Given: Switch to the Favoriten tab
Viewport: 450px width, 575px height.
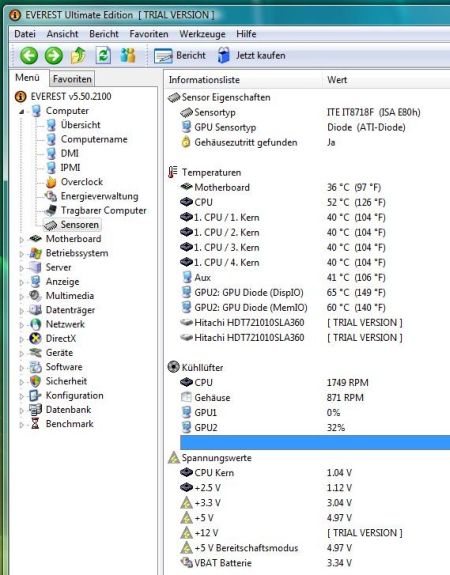Looking at the screenshot, I should tap(72, 79).
